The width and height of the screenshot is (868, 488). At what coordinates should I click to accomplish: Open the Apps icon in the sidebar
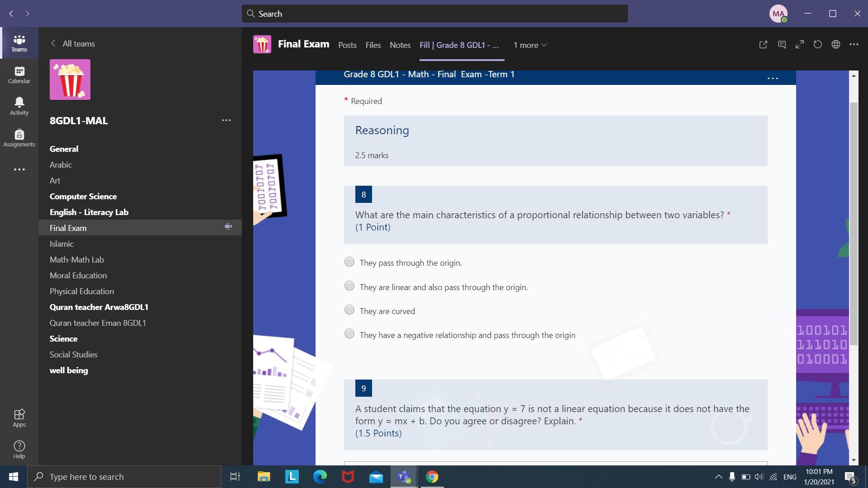coord(19,418)
